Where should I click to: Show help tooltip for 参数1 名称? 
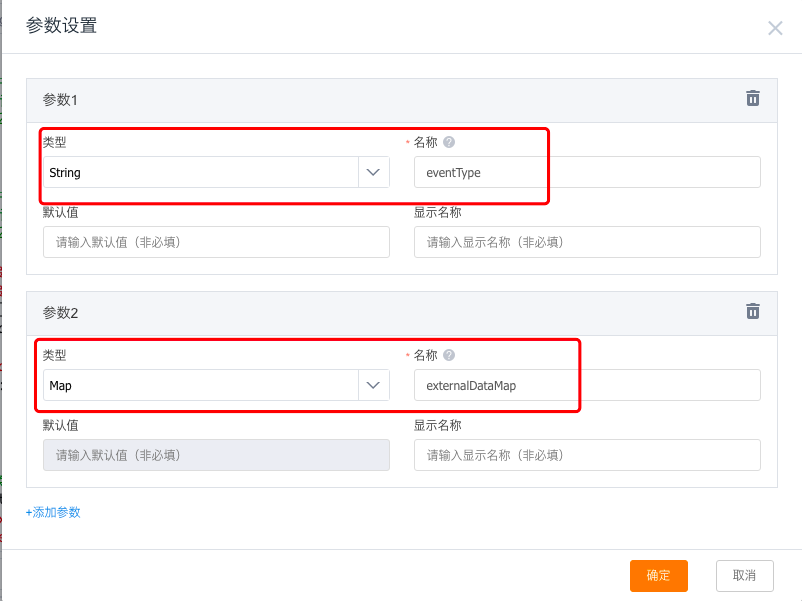[x=449, y=142]
